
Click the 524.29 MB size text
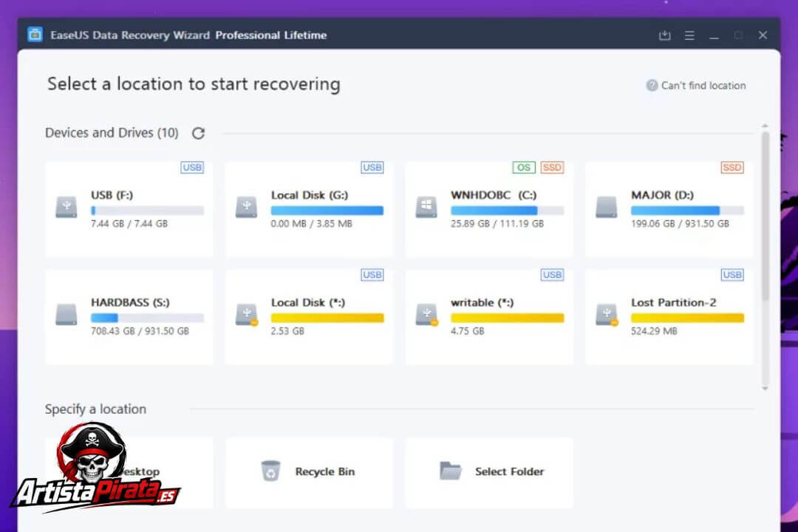(654, 331)
